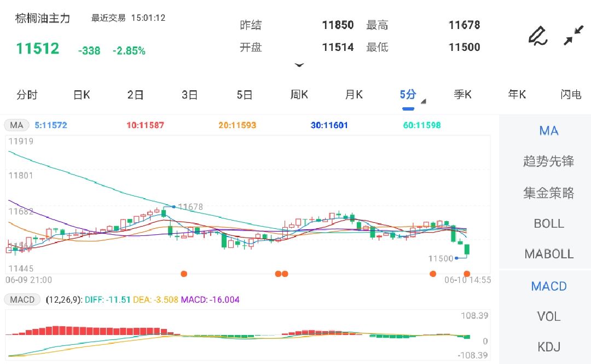Image resolution: width=591 pixels, height=364 pixels.
Task: Click the DIFF: -11.51 reading
Action: click(108, 300)
